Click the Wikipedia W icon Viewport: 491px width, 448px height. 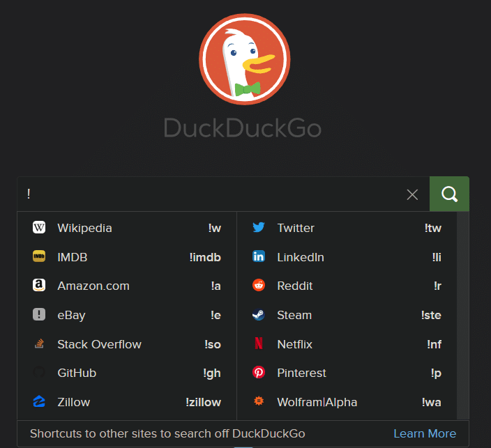pos(39,227)
